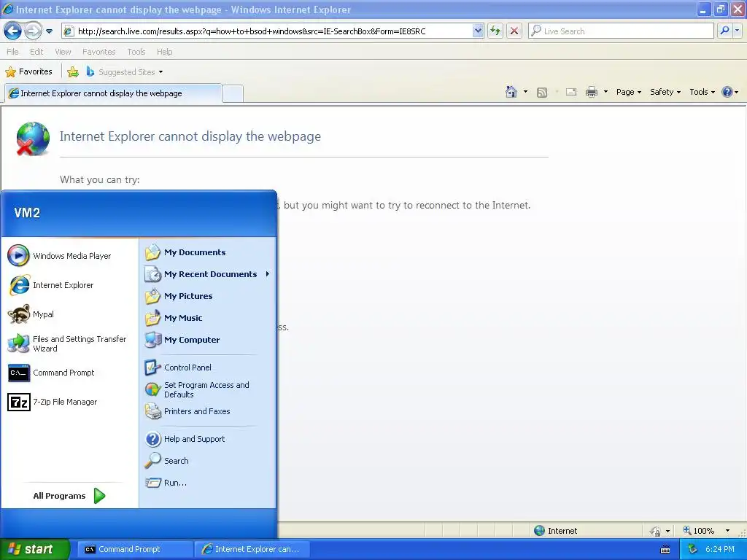The image size is (747, 560).
Task: Open a new blank tab
Action: coord(233,93)
